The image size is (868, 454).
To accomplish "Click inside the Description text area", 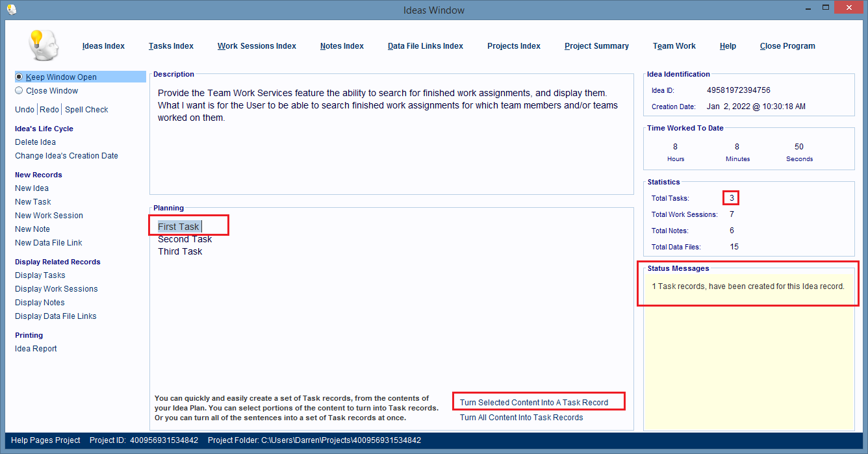I will pos(391,136).
